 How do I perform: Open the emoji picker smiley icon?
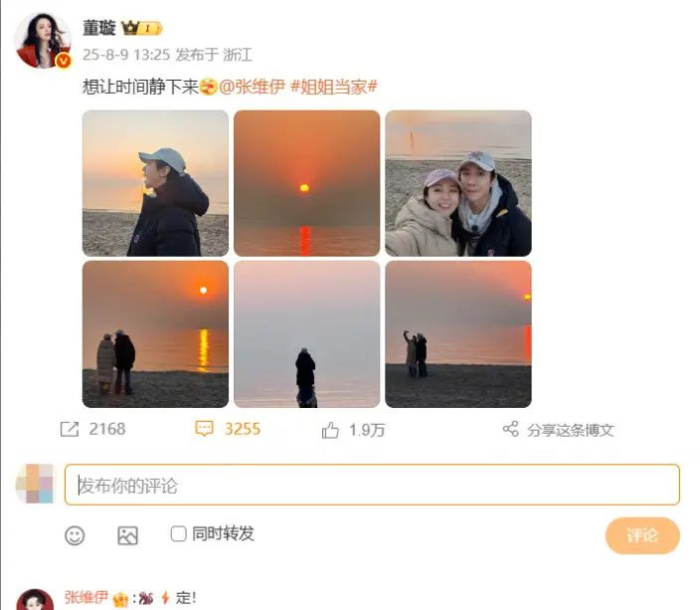pyautogui.click(x=75, y=535)
